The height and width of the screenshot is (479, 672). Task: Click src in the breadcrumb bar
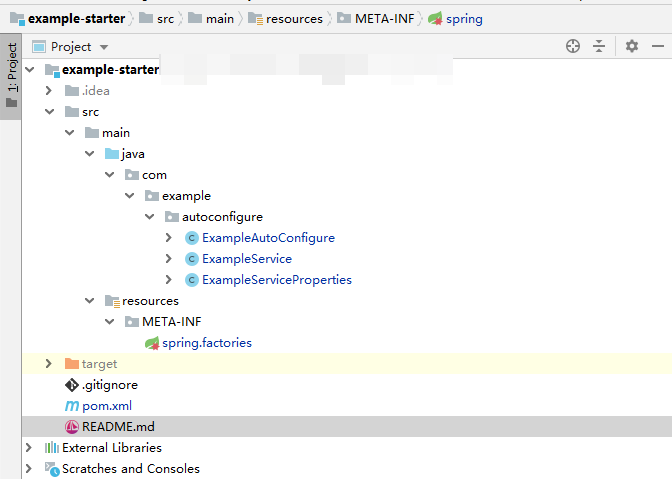156,19
